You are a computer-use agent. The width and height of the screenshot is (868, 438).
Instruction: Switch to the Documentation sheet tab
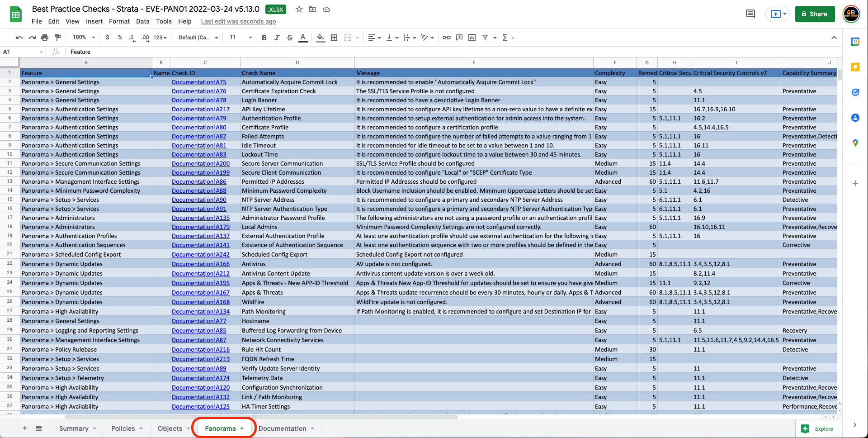[282, 428]
